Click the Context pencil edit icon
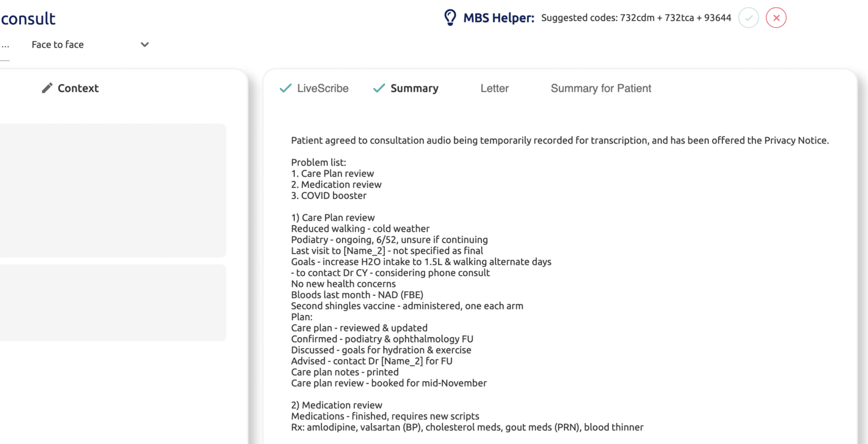This screenshot has height=444, width=868. click(x=47, y=88)
